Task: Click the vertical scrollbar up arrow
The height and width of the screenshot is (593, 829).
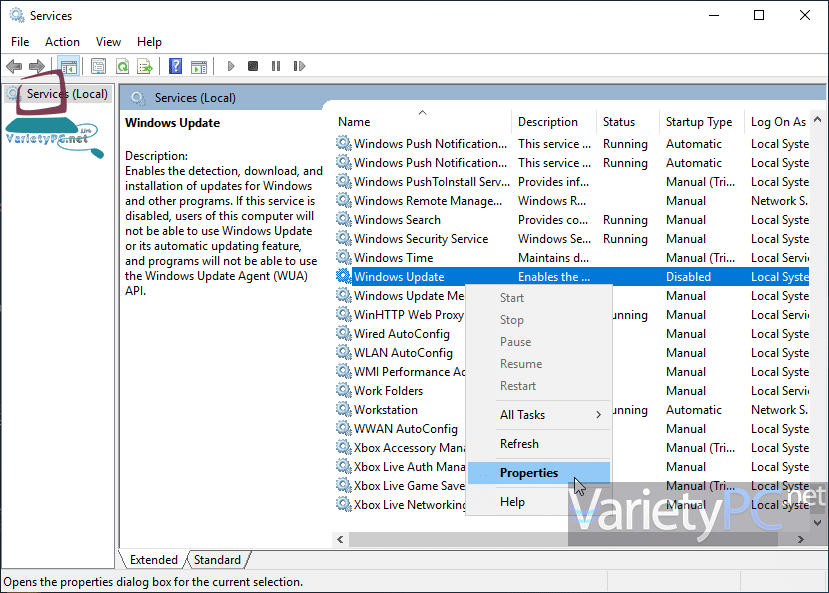Action: [817, 119]
